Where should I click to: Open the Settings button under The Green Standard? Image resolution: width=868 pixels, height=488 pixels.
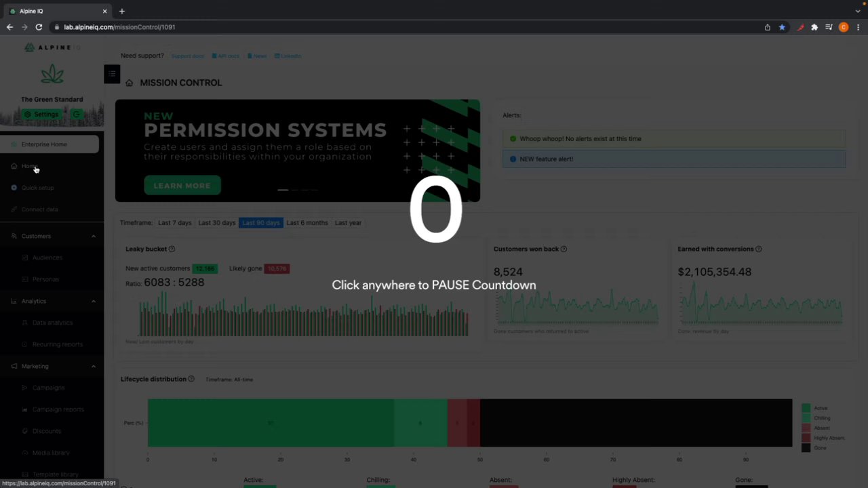coord(41,114)
